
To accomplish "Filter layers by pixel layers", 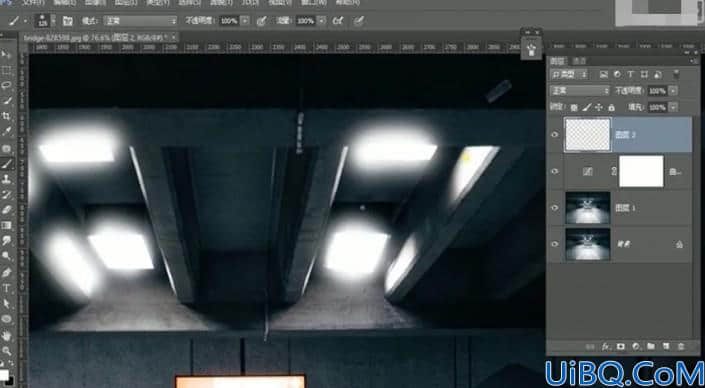I will 604,74.
